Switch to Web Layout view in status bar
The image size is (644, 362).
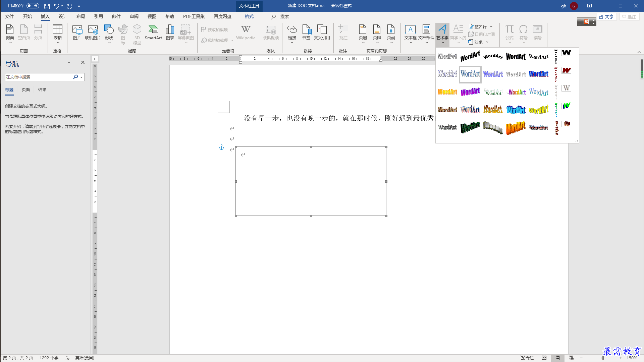click(571, 358)
